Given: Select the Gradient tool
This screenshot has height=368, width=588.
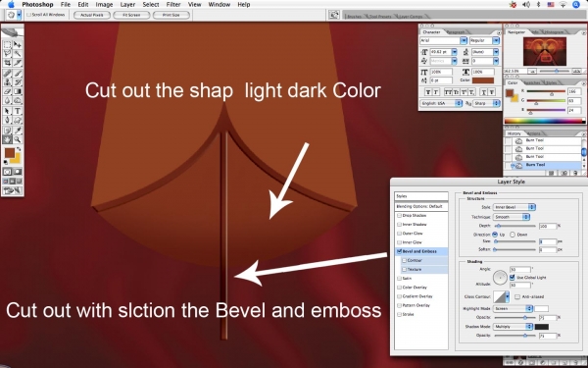Looking at the screenshot, I should (18, 91).
